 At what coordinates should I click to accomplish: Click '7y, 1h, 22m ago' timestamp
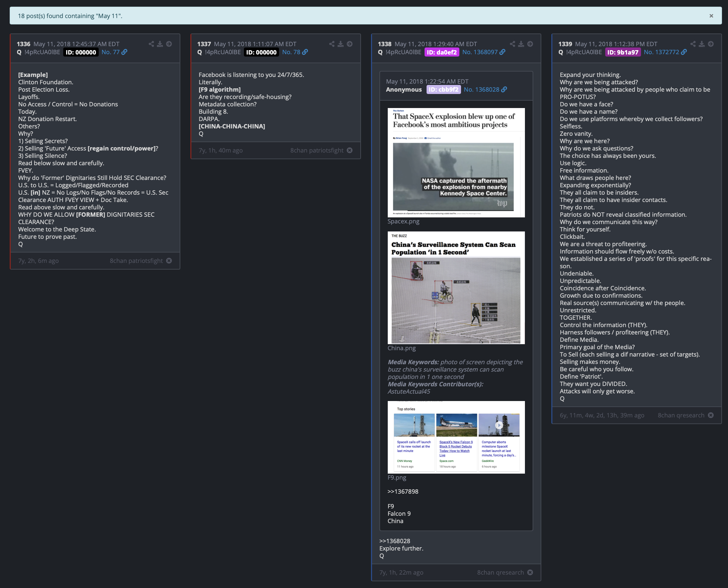click(x=401, y=572)
